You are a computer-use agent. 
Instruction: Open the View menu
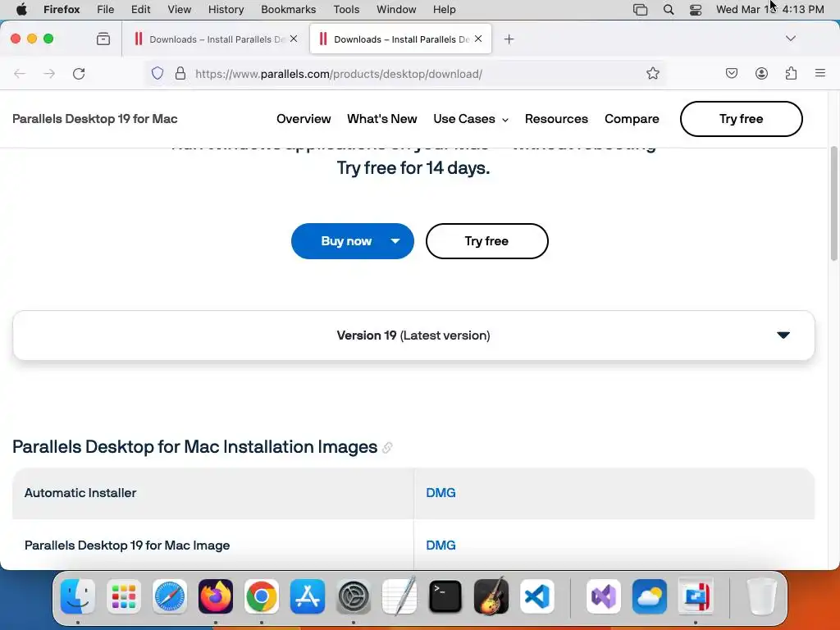tap(179, 10)
